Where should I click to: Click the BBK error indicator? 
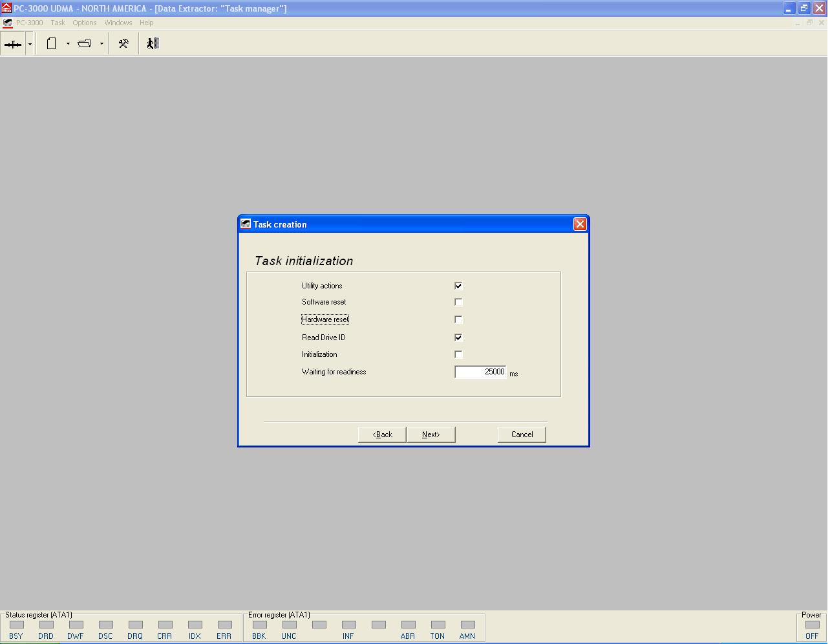[x=259, y=625]
